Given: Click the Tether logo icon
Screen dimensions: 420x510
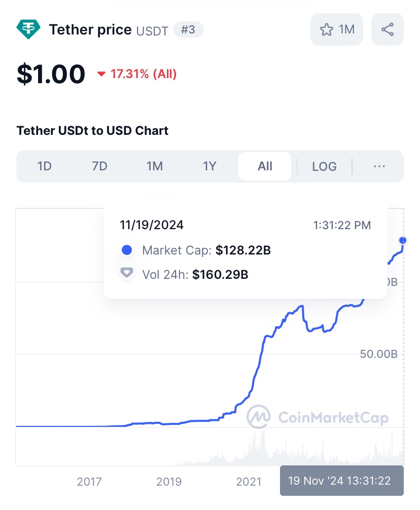Looking at the screenshot, I should [28, 29].
